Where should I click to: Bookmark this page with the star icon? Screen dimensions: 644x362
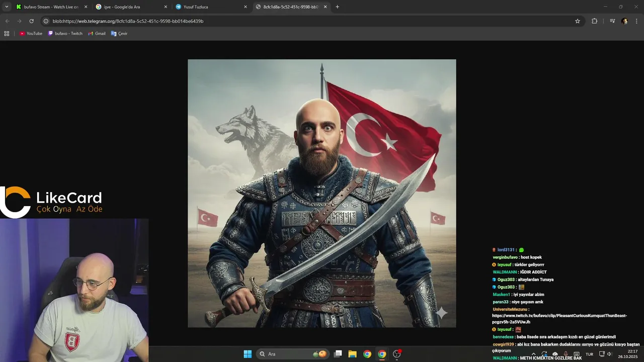pyautogui.click(x=578, y=21)
